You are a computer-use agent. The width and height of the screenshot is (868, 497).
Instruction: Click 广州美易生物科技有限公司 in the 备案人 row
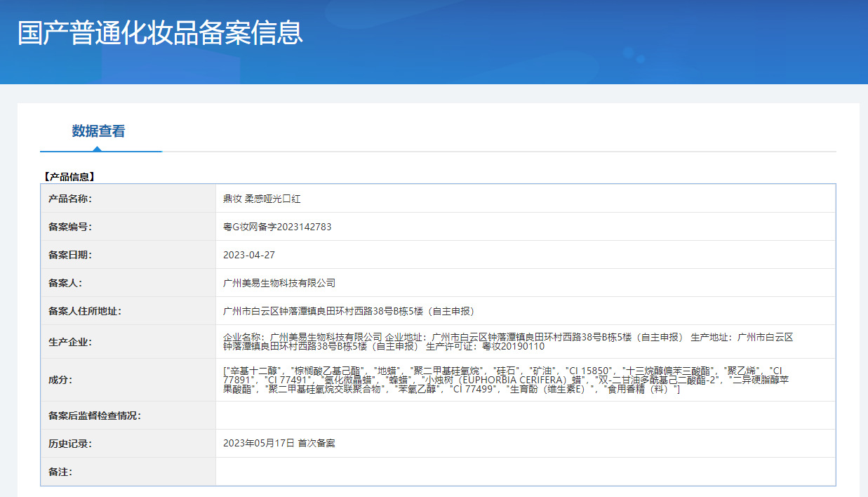[279, 283]
